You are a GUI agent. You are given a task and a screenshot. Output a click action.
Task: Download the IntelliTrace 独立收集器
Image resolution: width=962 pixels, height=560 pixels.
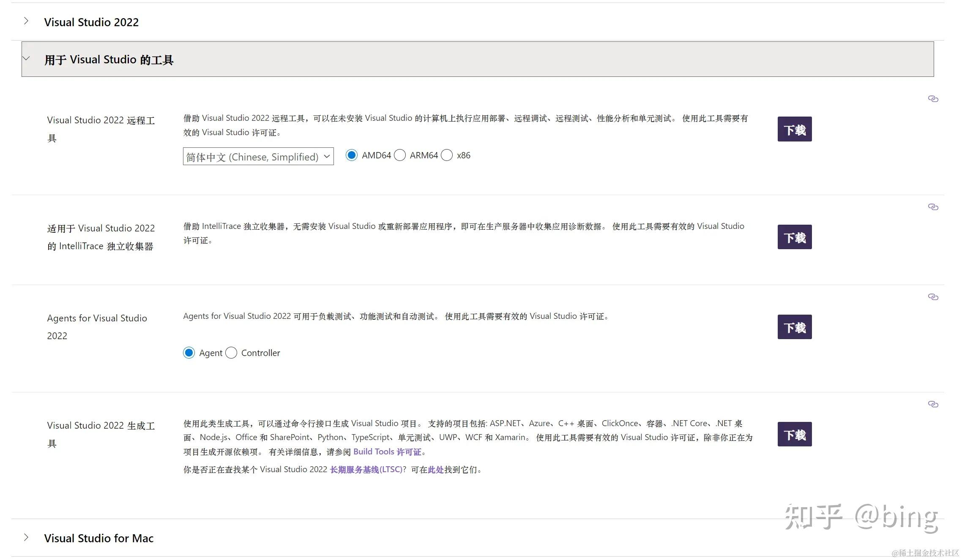click(795, 237)
